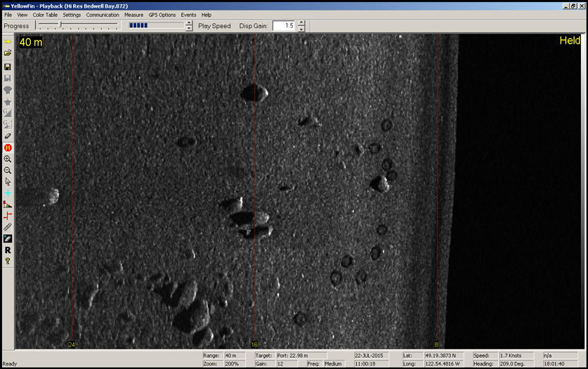Activate the cyan crosshair marker tool
Viewport: 588px width, 369px height.
8,193
